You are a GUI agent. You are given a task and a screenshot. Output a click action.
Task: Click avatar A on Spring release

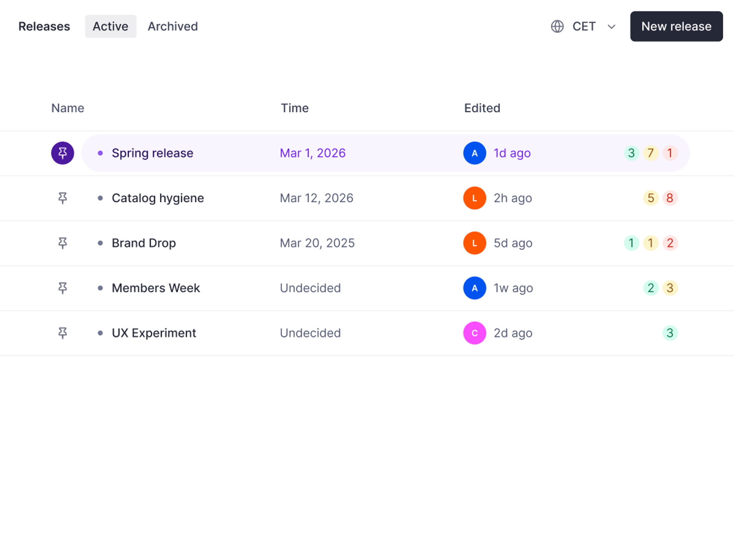tap(475, 153)
